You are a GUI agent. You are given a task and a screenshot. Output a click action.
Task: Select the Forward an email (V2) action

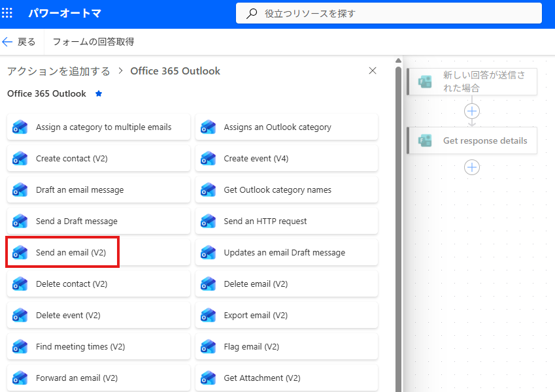tap(99, 378)
